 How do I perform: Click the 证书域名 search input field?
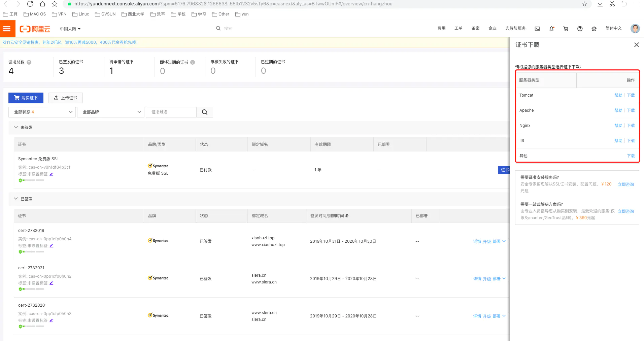pos(171,112)
